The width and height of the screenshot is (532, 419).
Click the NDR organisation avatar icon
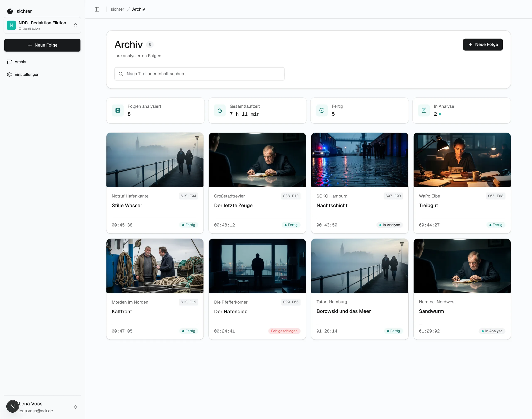coord(11,25)
